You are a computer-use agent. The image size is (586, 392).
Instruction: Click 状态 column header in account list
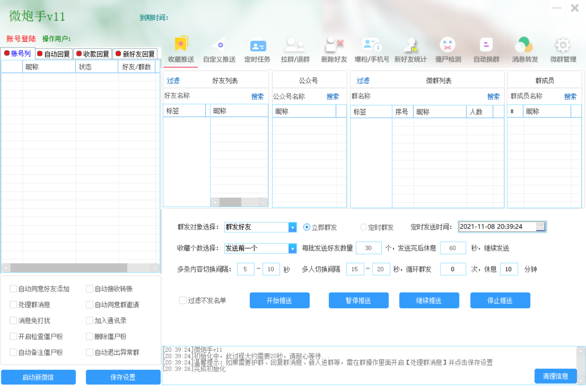97,67
